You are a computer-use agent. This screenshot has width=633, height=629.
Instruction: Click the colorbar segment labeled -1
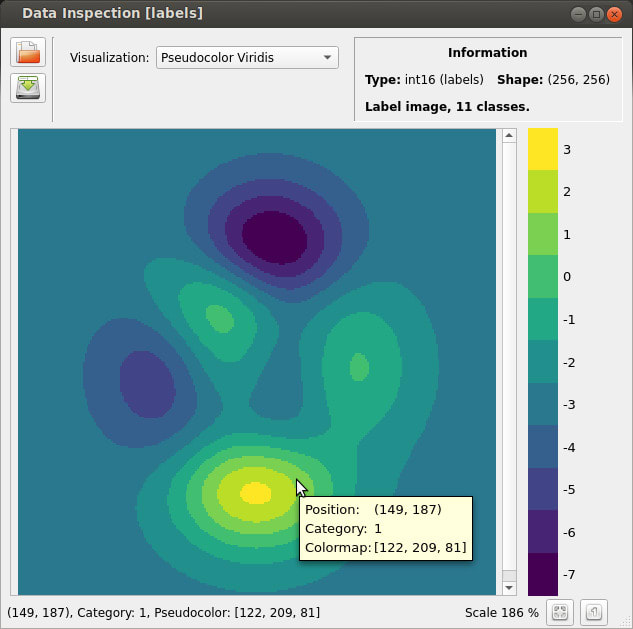point(543,319)
